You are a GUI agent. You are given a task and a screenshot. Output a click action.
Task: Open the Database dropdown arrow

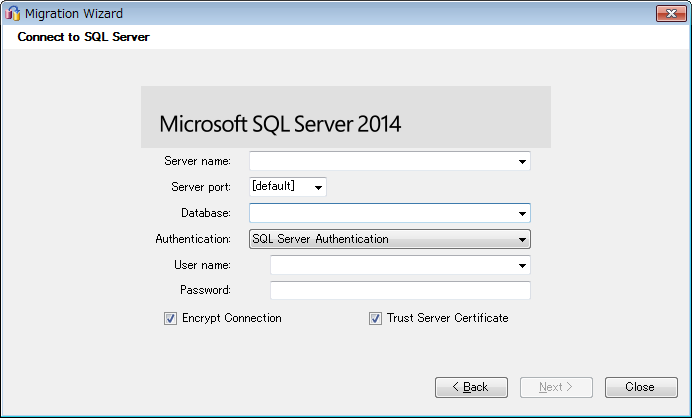522,214
